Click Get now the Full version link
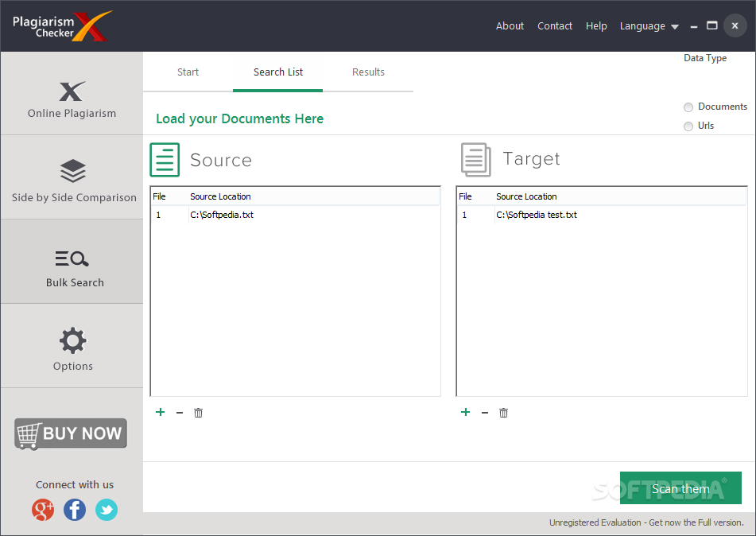Image resolution: width=756 pixels, height=536 pixels. [x=696, y=522]
